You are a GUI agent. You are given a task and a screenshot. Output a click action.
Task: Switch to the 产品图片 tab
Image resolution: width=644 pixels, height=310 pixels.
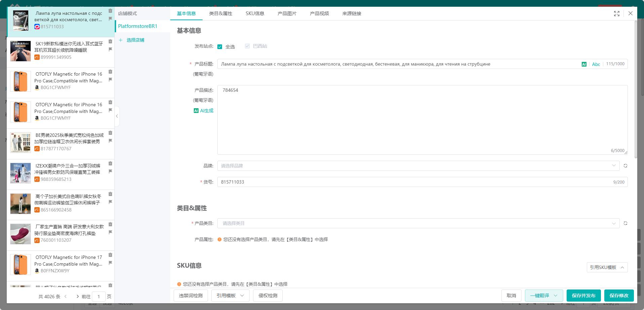point(287,13)
